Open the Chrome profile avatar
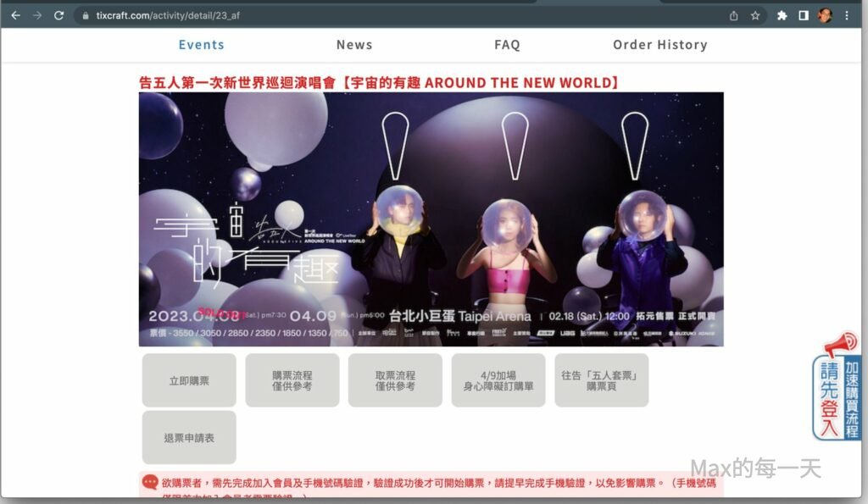This screenshot has height=504, width=868. 826,15
